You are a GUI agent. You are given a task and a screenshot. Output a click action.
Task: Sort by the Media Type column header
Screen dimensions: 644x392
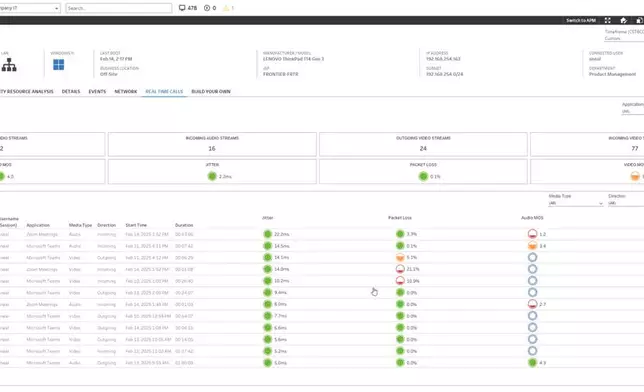(80, 225)
